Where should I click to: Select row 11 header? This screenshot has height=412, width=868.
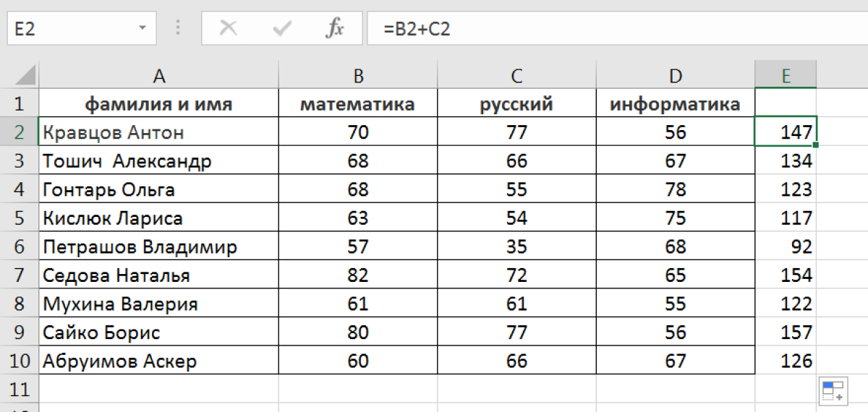(x=19, y=390)
